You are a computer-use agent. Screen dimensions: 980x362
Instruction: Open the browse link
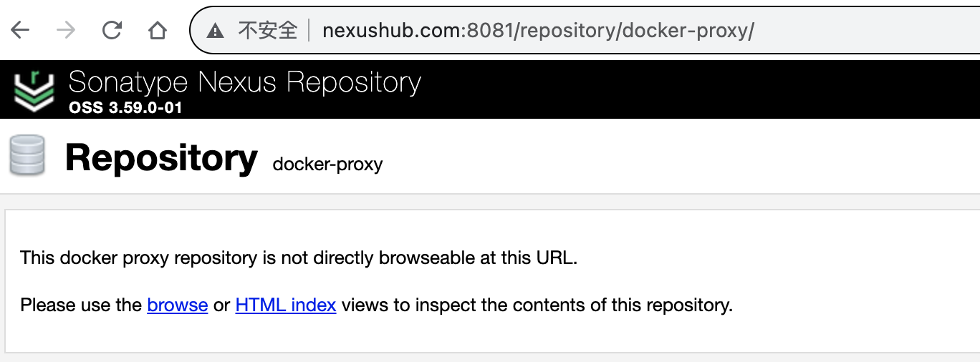[x=178, y=305]
